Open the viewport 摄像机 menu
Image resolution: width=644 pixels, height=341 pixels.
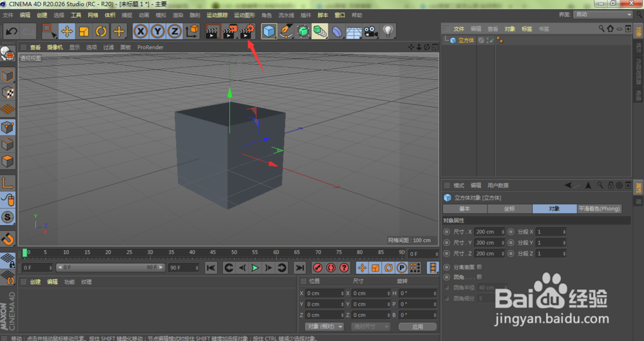pyautogui.click(x=55, y=47)
